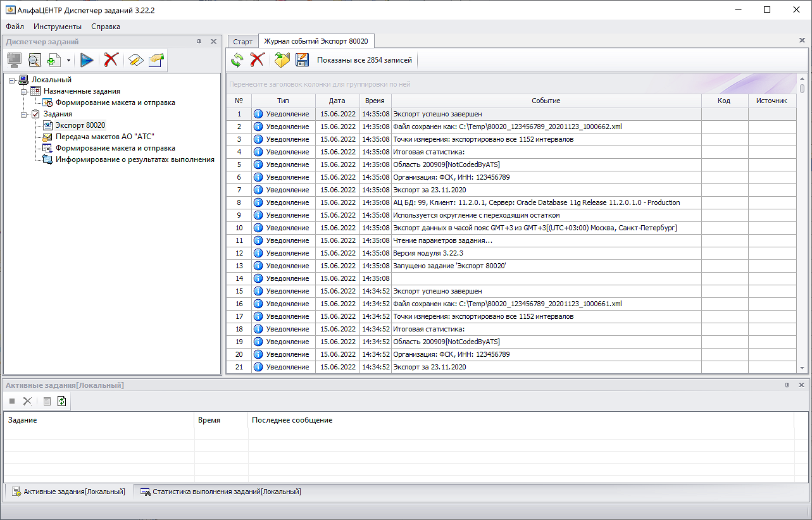The height and width of the screenshot is (520, 812).
Task: Click the row number 14 cell
Action: [x=239, y=278]
